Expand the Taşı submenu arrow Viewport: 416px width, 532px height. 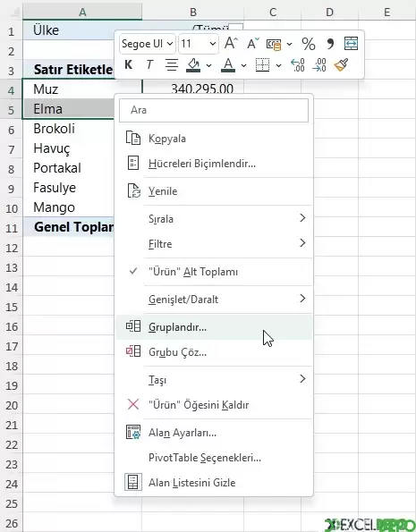tap(302, 378)
